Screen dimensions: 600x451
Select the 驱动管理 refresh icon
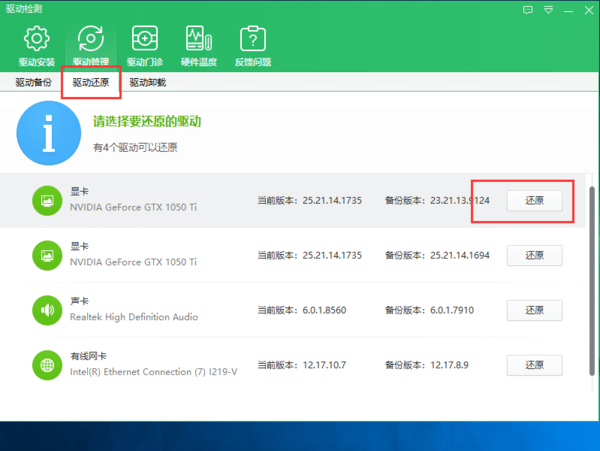tap(91, 40)
